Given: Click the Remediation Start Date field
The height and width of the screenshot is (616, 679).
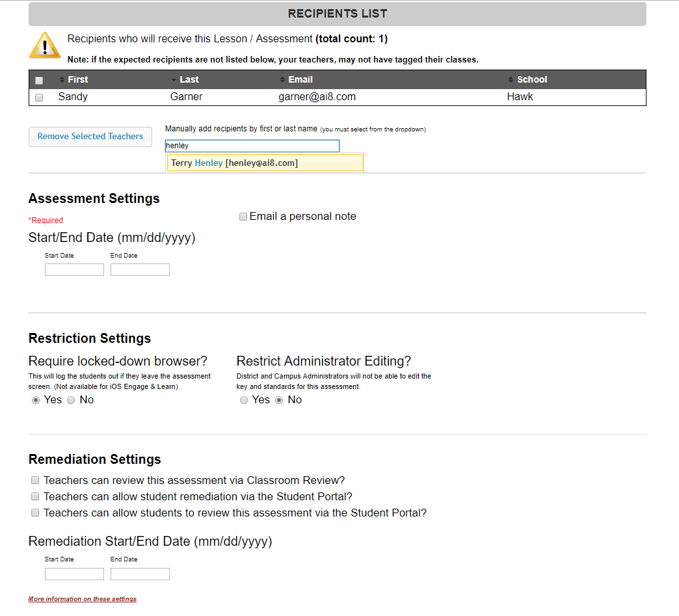Looking at the screenshot, I should tap(74, 574).
